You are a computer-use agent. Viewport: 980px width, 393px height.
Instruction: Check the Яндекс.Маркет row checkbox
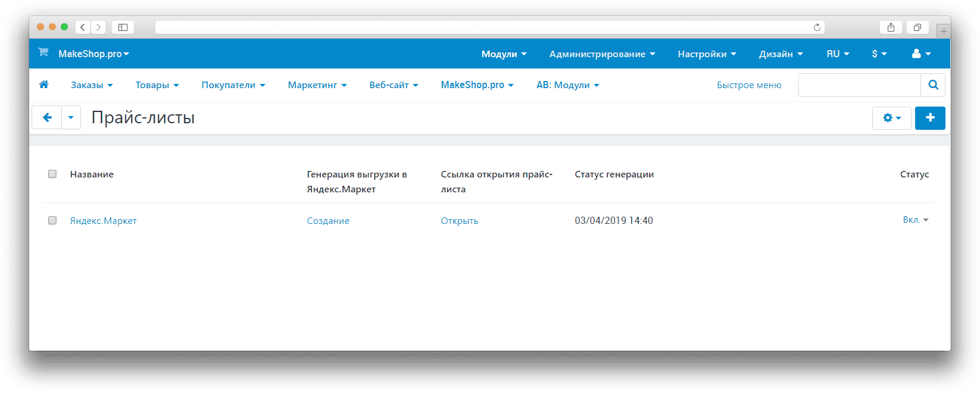coord(52,220)
